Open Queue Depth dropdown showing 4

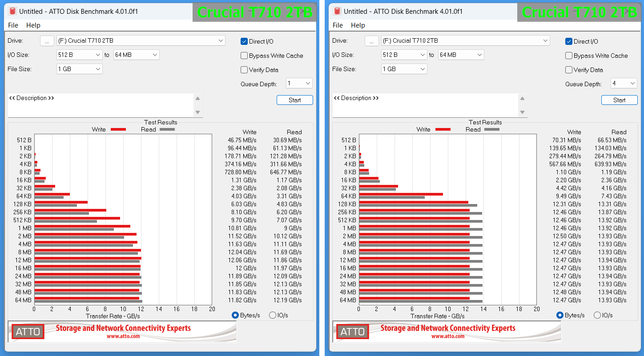624,83
